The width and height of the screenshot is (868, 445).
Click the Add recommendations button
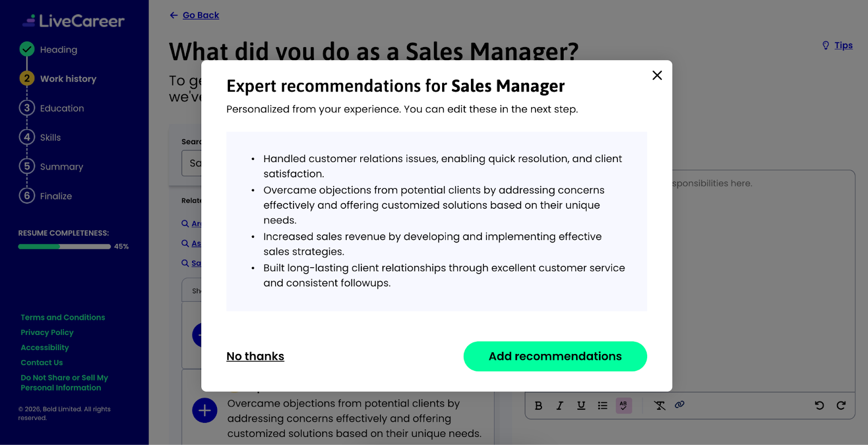pyautogui.click(x=555, y=356)
